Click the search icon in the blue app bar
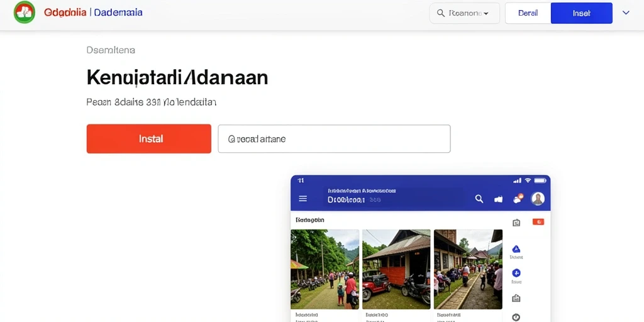Screen dimensions: 644x322 coord(479,199)
